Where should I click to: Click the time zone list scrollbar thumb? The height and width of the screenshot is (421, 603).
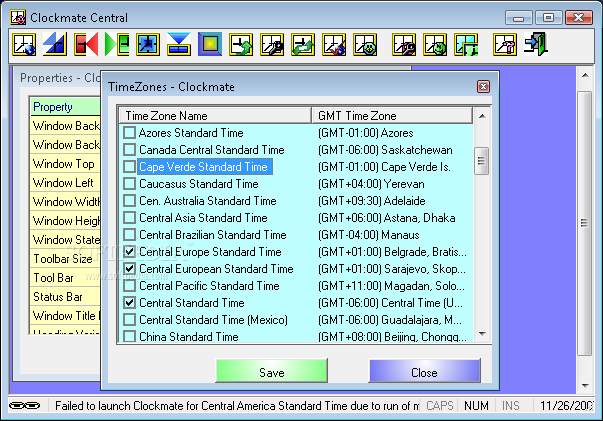[481, 161]
